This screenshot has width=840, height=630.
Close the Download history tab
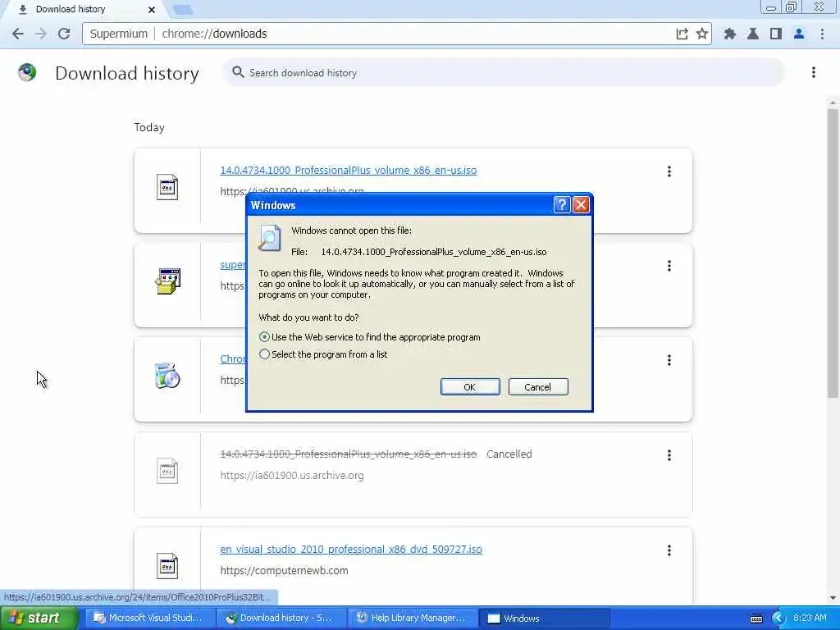tap(152, 10)
